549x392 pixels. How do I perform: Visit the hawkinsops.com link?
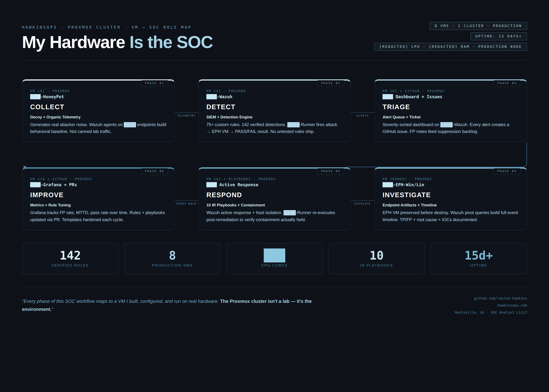click(x=512, y=305)
